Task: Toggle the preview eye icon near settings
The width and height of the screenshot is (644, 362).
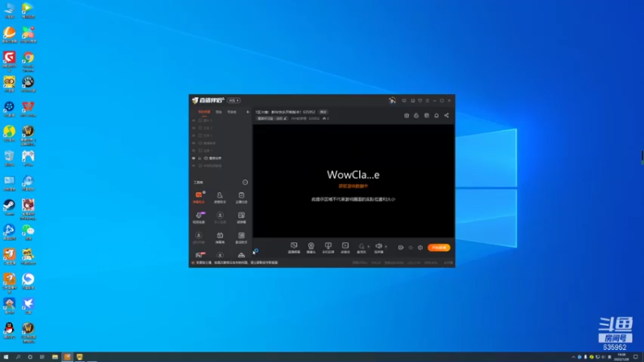Action: (411, 248)
